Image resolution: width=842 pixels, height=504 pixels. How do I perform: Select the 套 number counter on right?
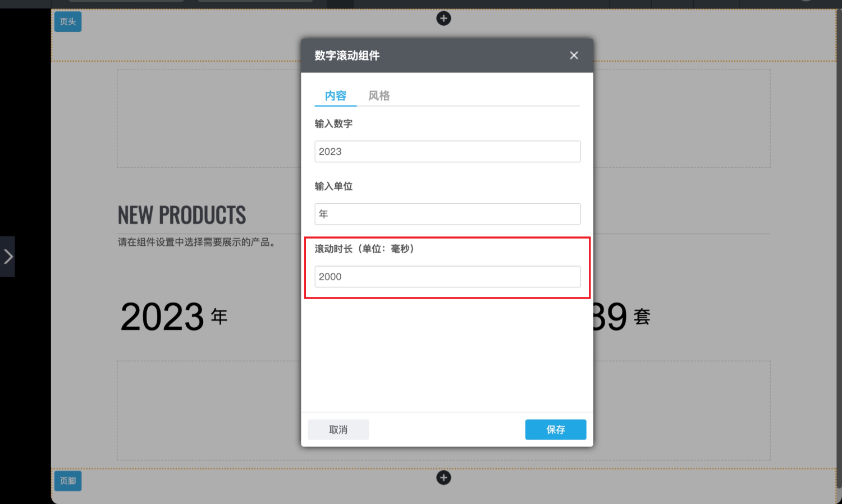622,317
